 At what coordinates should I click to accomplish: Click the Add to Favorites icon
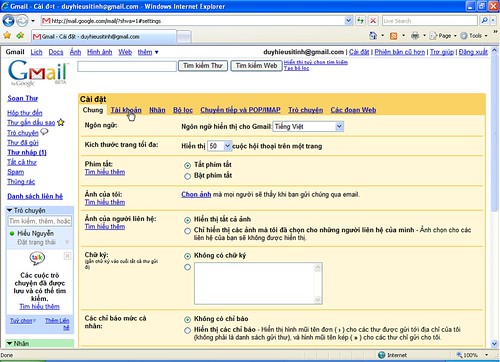20,35
